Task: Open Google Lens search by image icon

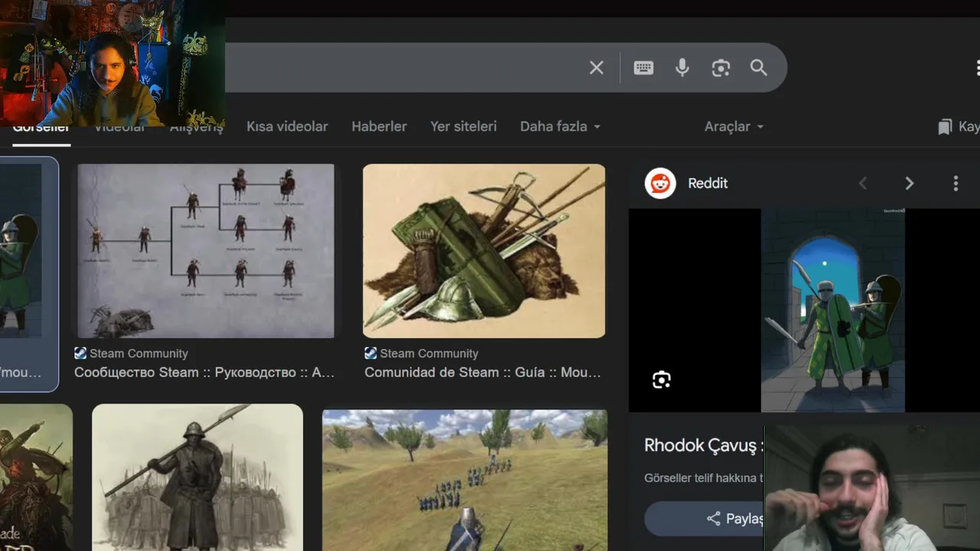Action: (720, 68)
